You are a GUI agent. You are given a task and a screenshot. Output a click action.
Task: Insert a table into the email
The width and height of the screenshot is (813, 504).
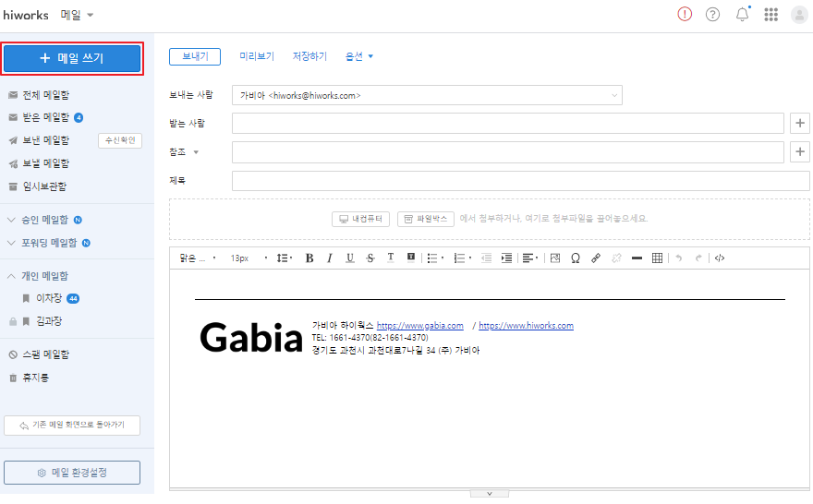[x=657, y=258]
